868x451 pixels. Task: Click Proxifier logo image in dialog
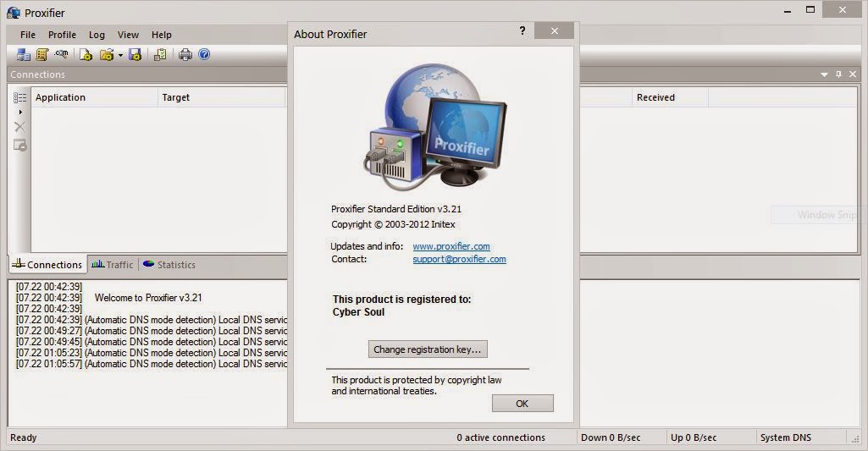click(x=434, y=127)
